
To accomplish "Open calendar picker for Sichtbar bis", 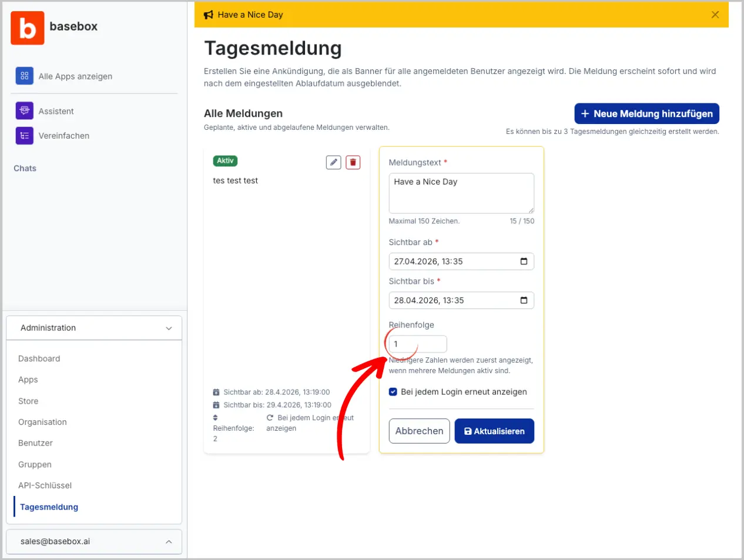I will (524, 300).
